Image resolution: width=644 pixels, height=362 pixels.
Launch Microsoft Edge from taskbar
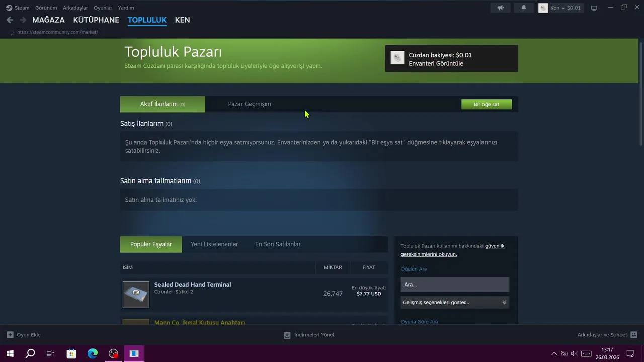(93, 353)
